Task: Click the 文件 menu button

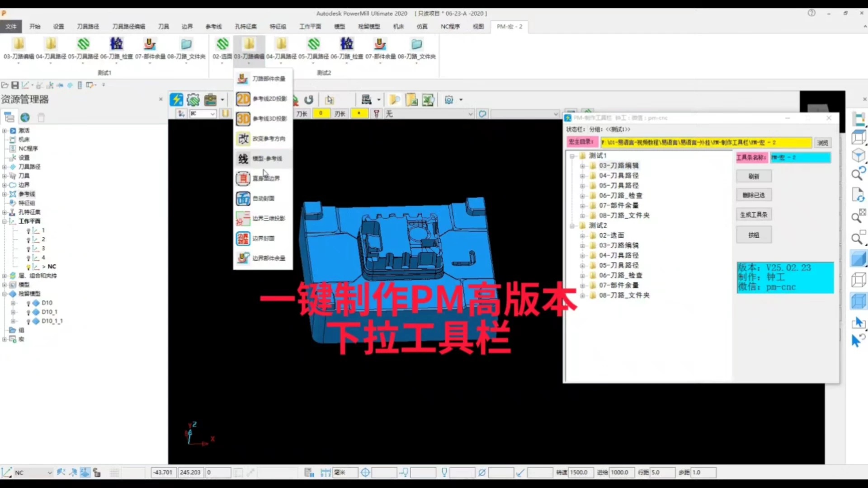Action: click(x=11, y=27)
